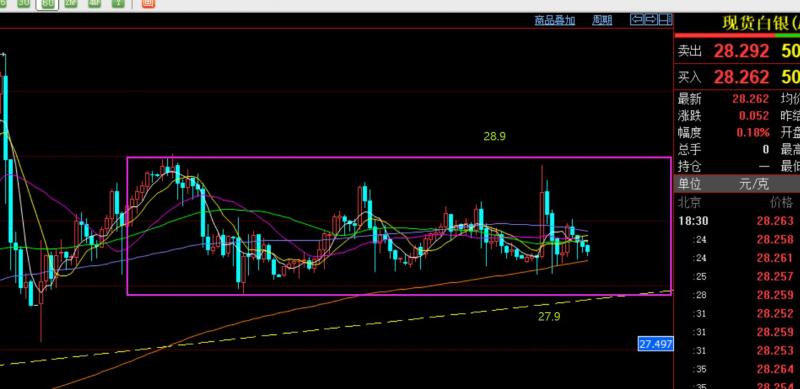Select the tick row priced 28.261
The image size is (800, 389).
click(737, 258)
